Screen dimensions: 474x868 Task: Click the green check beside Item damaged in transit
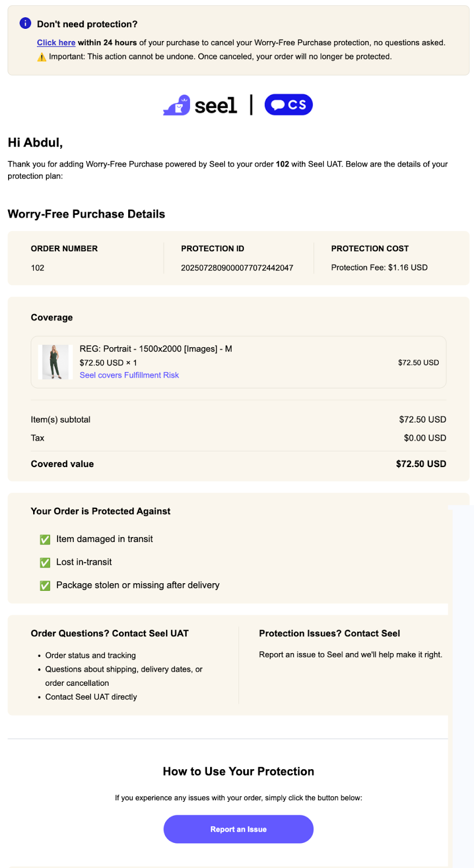coord(45,539)
